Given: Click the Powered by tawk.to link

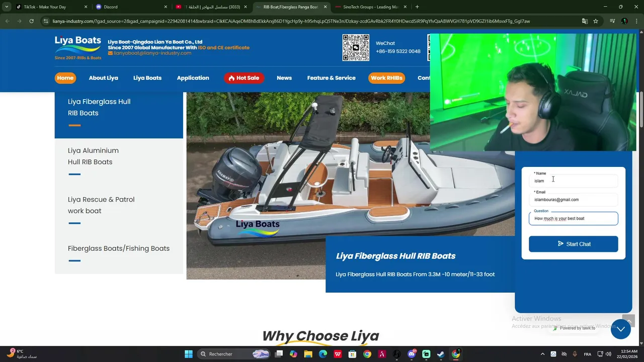Looking at the screenshot, I should (574, 328).
